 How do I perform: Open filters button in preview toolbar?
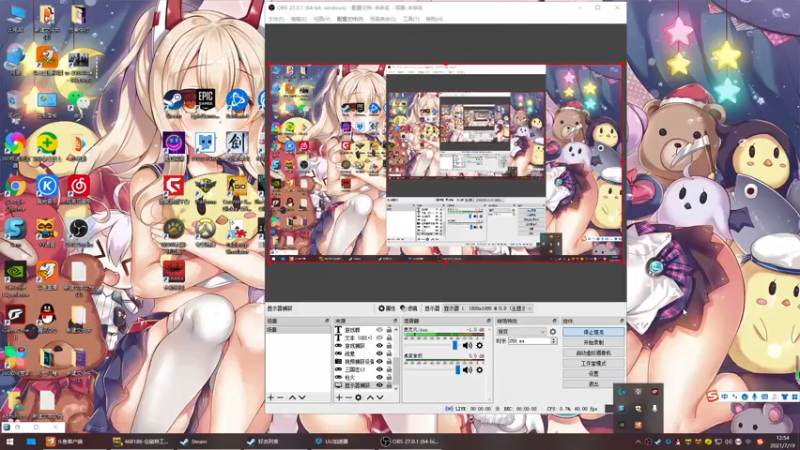tap(409, 308)
